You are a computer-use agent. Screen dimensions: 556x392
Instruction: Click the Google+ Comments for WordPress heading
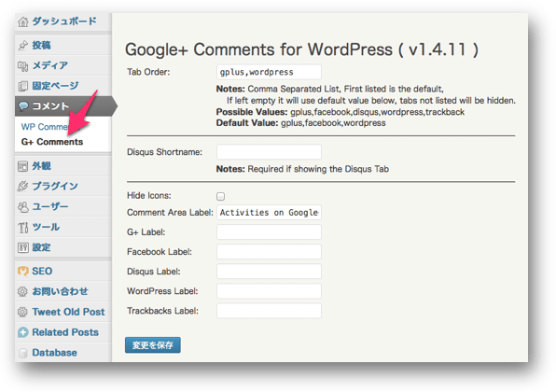tap(301, 49)
